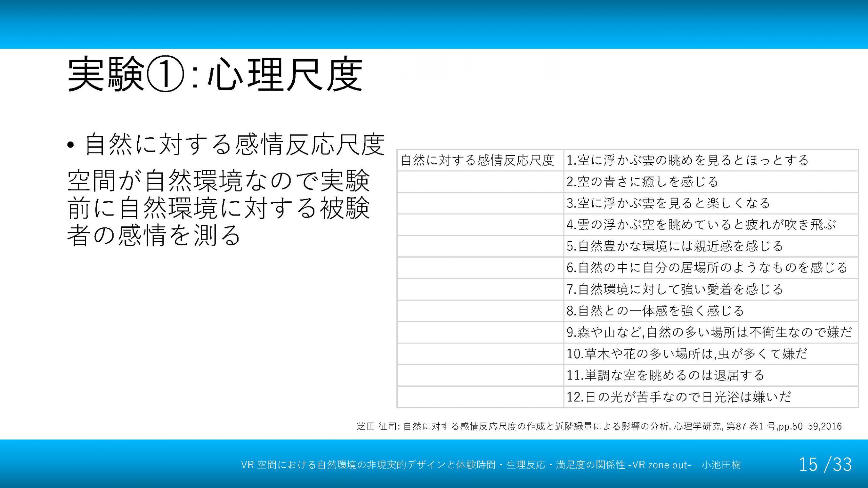
Task: Click paragraph starting 空間が自然環境なので実験
Action: click(x=218, y=207)
